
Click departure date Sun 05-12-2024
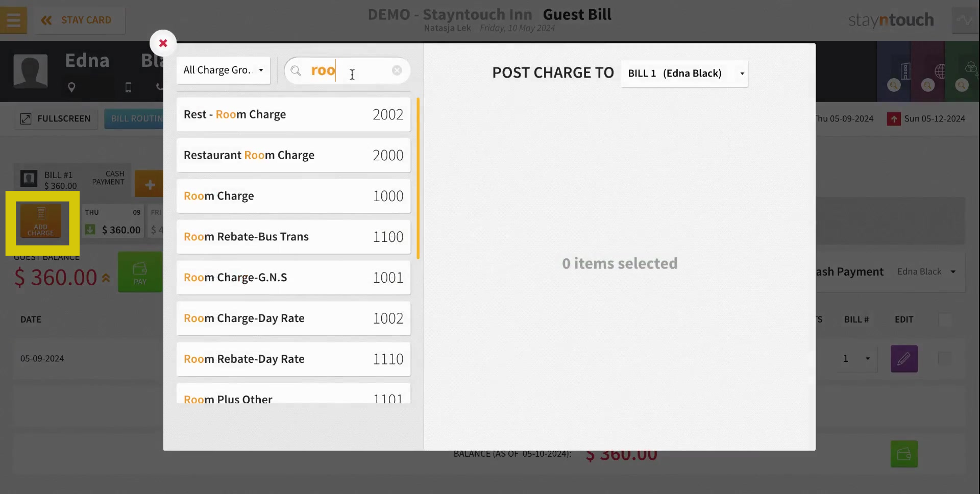pos(935,118)
